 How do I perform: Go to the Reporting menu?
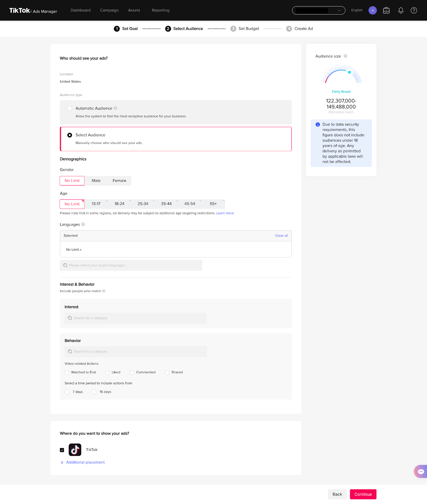pyautogui.click(x=160, y=10)
